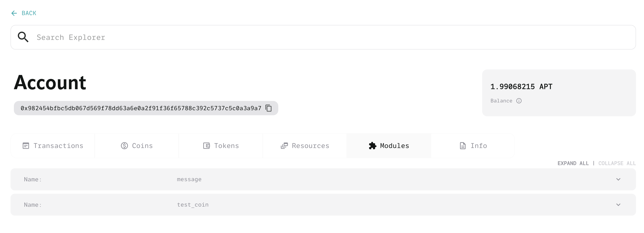Image resolution: width=644 pixels, height=233 pixels.
Task: Click the Modules puzzle piece icon
Action: click(x=372, y=146)
